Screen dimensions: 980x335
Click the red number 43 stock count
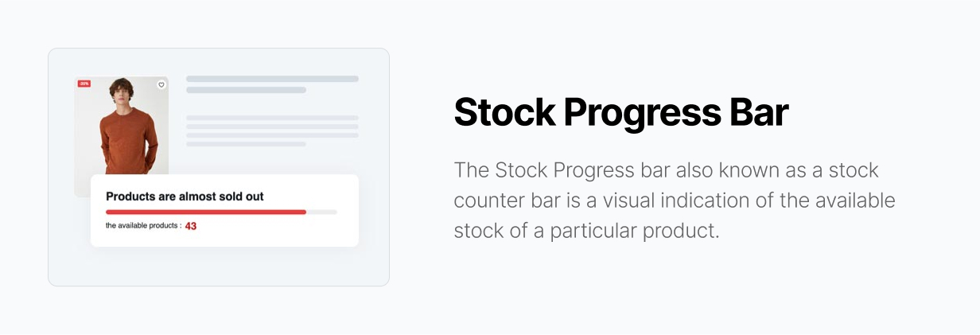coord(191,226)
